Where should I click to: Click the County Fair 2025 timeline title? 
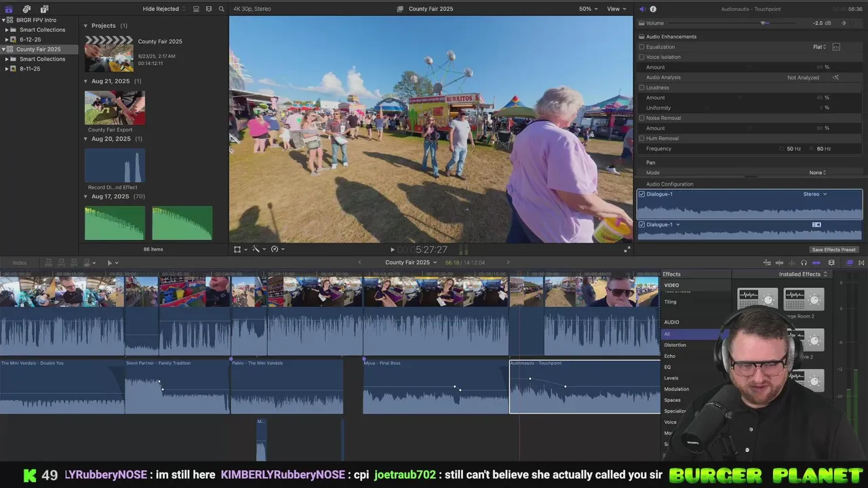[x=408, y=263]
